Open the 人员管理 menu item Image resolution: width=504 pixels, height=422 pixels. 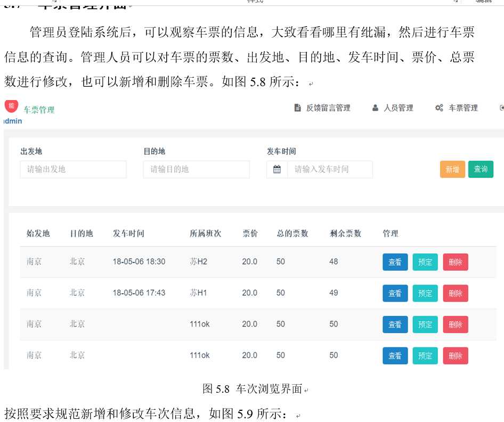coord(399,108)
